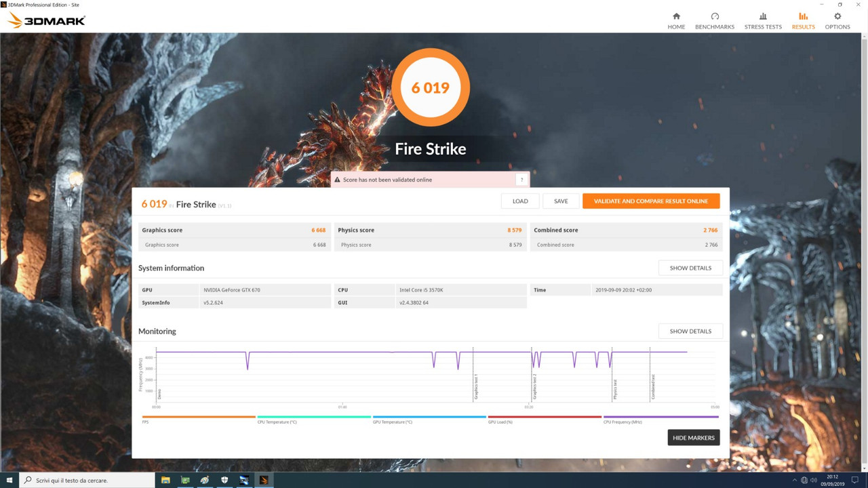The height and width of the screenshot is (488, 868).
Task: Switch to the BENCHMARKS tab
Action: [x=715, y=20]
